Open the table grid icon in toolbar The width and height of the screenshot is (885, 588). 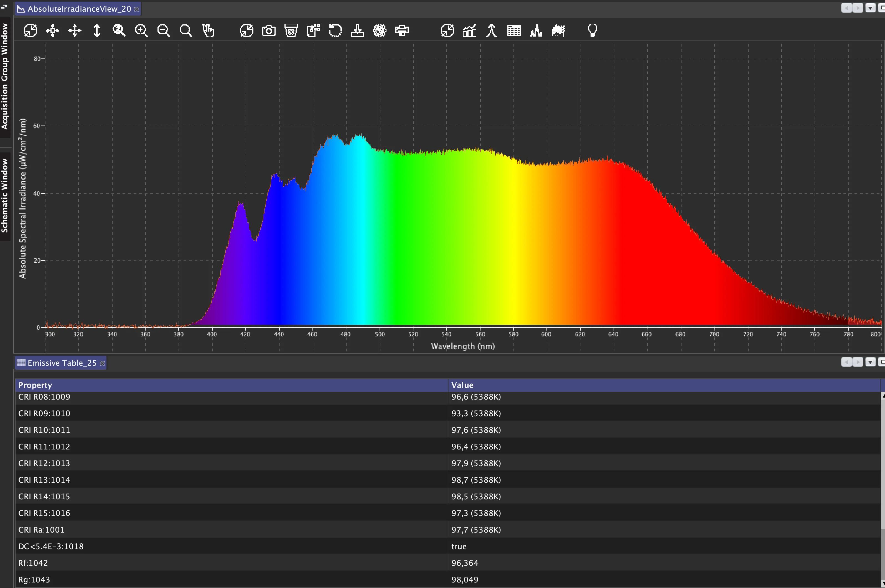point(513,30)
